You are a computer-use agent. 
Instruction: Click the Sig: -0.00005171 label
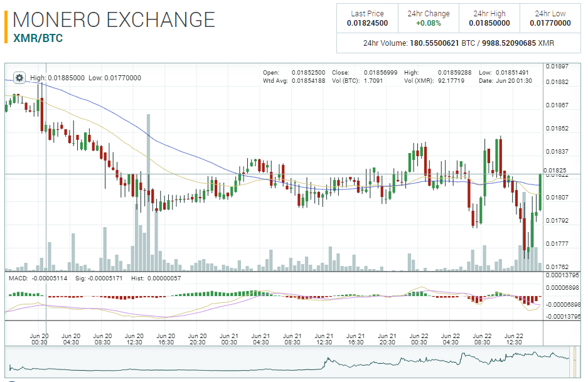99,278
